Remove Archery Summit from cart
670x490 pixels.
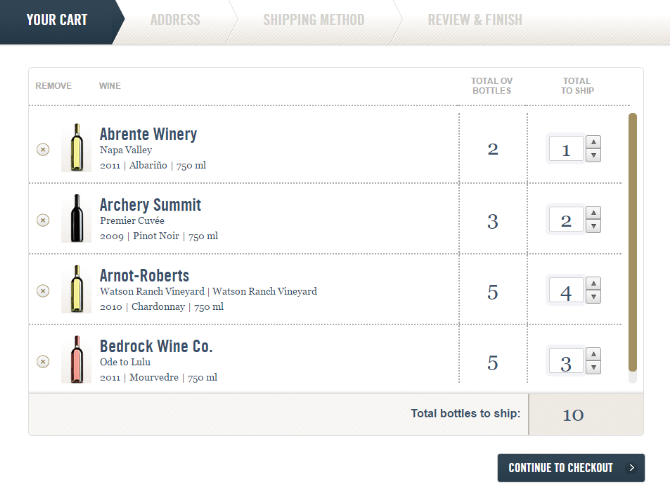pyautogui.click(x=43, y=220)
